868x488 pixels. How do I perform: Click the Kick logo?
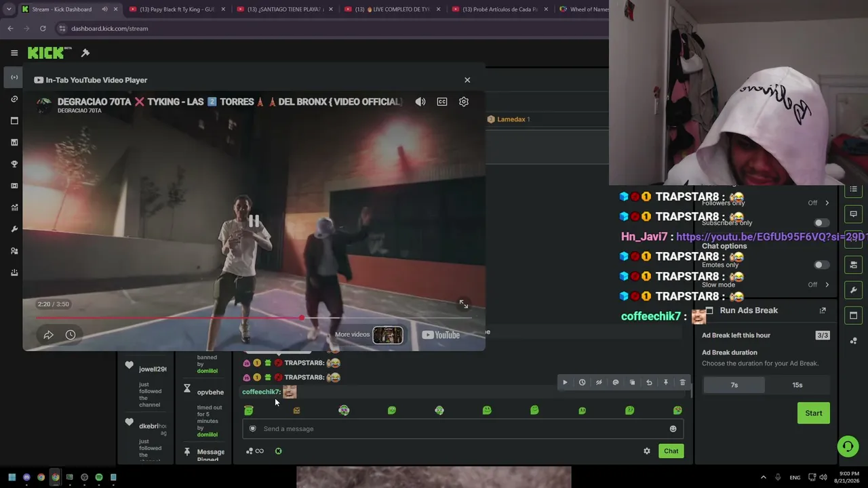pos(50,53)
